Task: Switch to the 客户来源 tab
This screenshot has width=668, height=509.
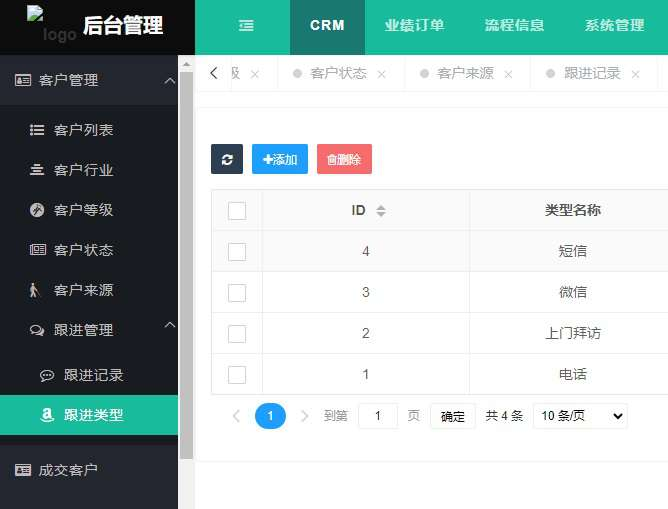Action: tap(465, 73)
